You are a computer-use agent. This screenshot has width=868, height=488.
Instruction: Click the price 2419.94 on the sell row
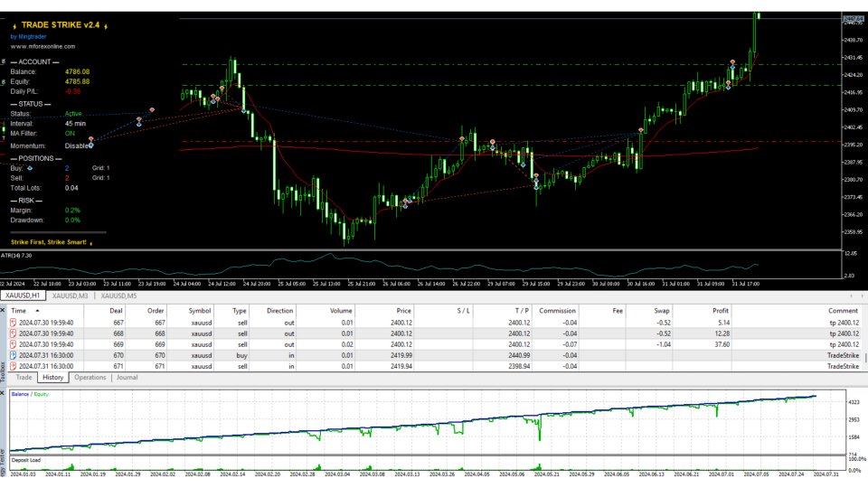pyautogui.click(x=401, y=366)
